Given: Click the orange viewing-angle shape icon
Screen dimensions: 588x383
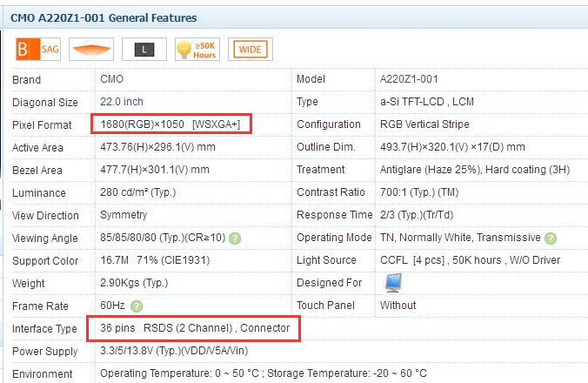Looking at the screenshot, I should [91, 49].
